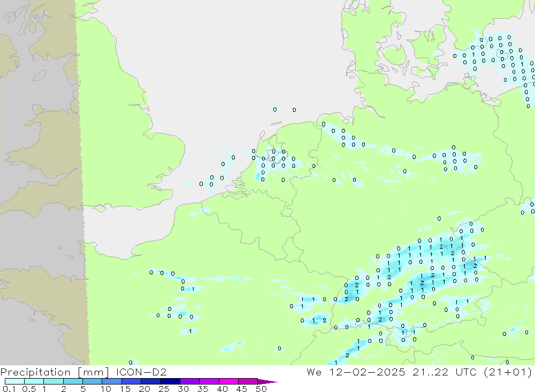This screenshot has width=535, height=392.
Task: Select the 25–30 mm navy legend swatch
Action: (170, 381)
